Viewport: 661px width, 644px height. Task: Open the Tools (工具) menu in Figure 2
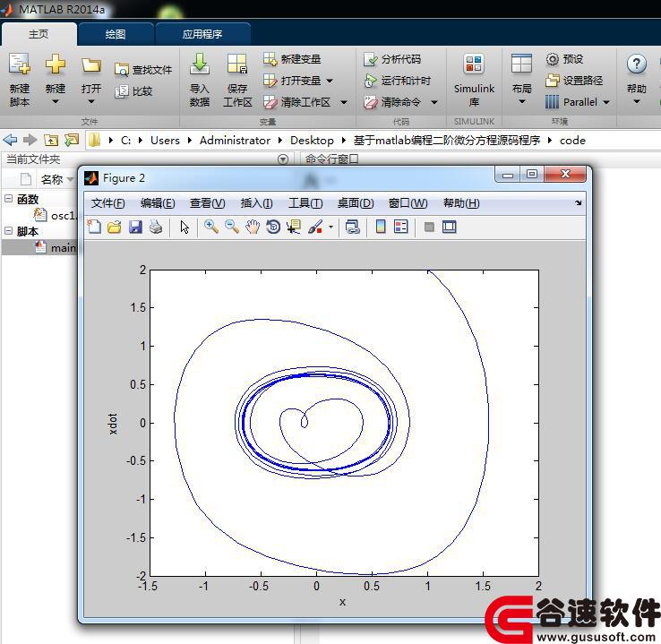click(x=305, y=203)
